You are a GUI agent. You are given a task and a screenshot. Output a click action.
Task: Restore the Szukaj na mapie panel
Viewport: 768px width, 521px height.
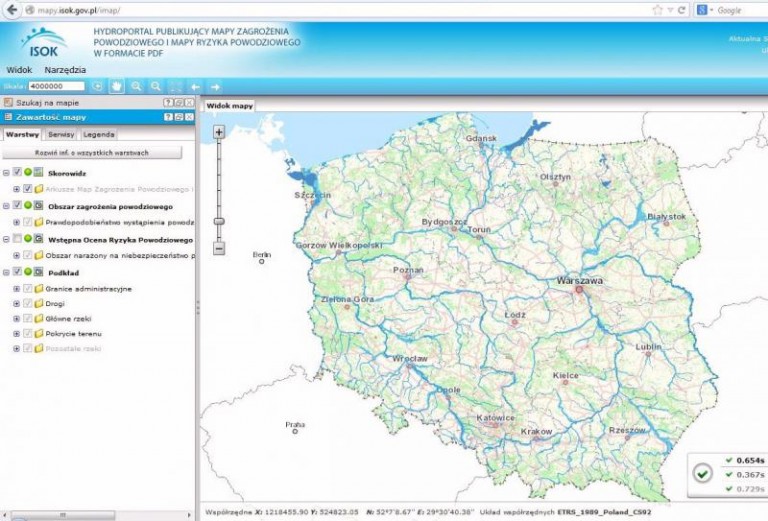pyautogui.click(x=179, y=103)
